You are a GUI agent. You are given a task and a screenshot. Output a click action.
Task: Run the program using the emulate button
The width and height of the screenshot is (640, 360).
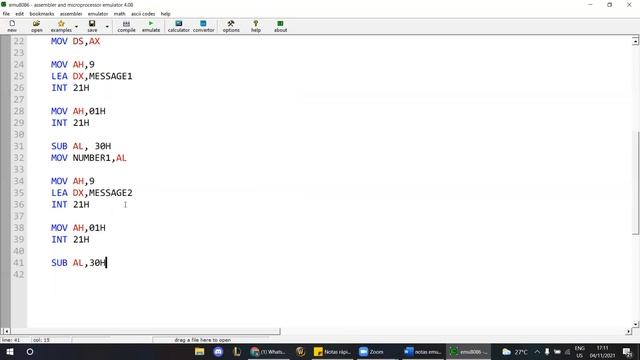point(151,26)
